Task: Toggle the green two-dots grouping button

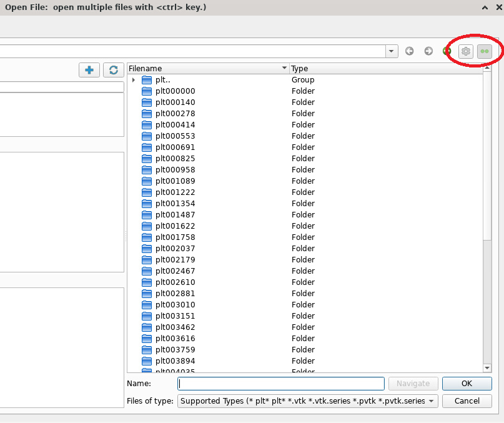Action: pyautogui.click(x=485, y=51)
